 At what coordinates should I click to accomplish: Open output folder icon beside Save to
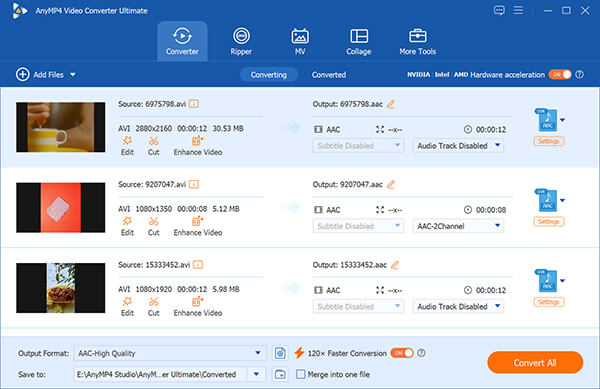pyautogui.click(x=280, y=374)
